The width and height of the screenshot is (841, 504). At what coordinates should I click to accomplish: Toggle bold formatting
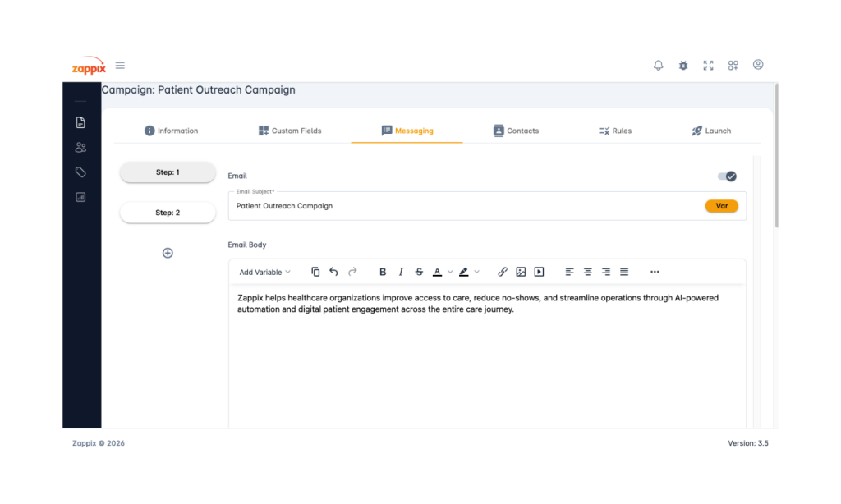point(383,272)
